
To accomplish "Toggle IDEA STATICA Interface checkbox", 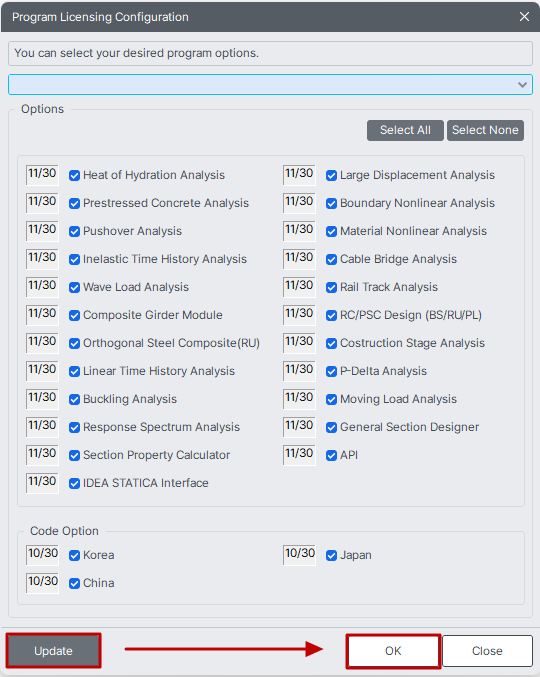I will [74, 484].
